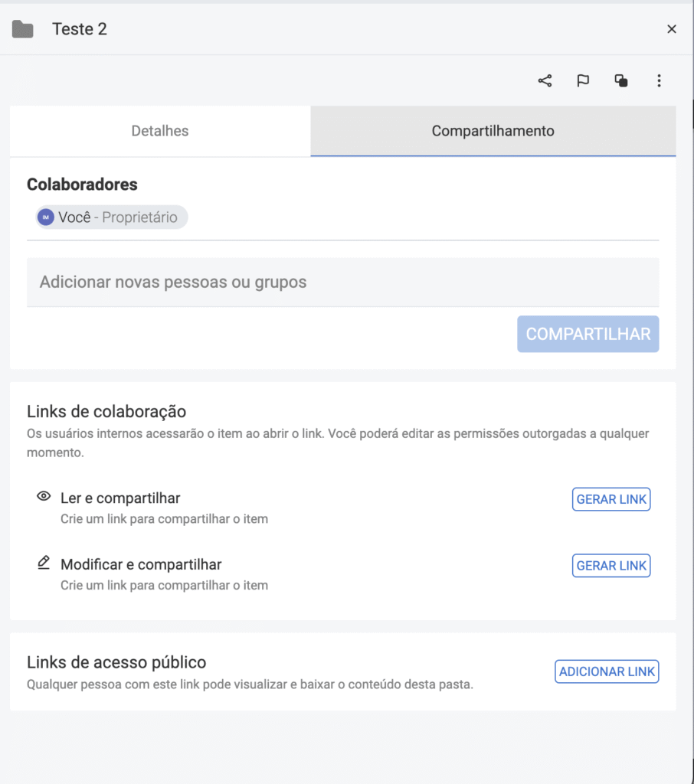Click the eye icon for Ler e compartilhar
Viewport: 694px width, 784px height.
point(44,497)
